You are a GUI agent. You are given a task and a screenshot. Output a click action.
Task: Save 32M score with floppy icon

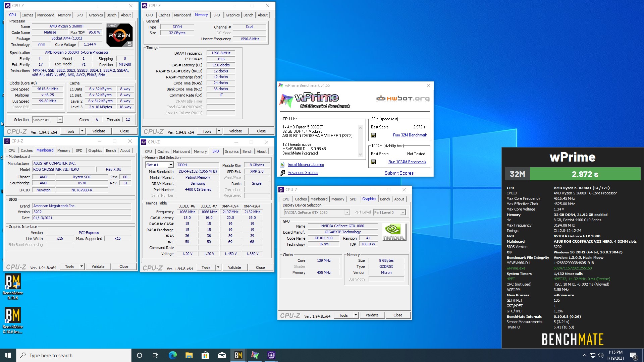tap(373, 135)
